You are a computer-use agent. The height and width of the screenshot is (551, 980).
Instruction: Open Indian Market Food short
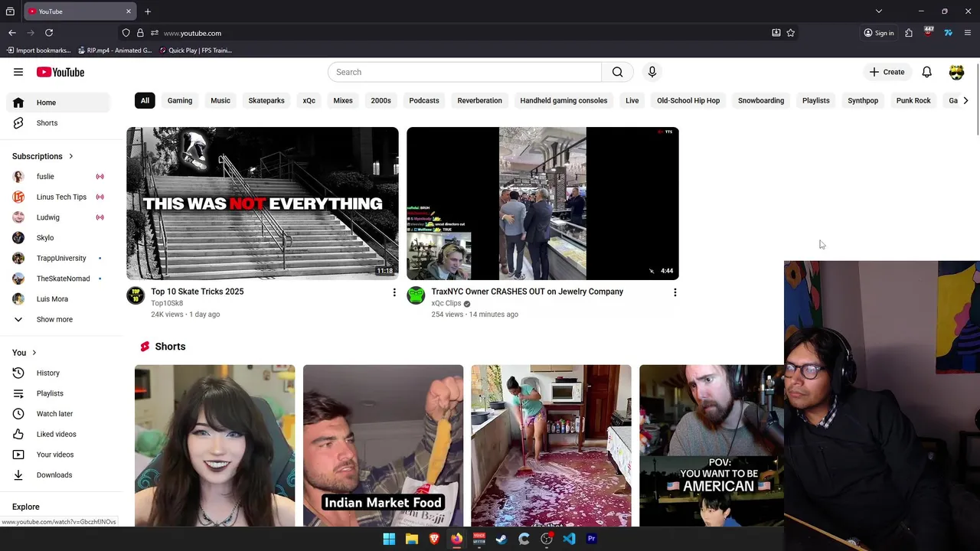tap(383, 445)
